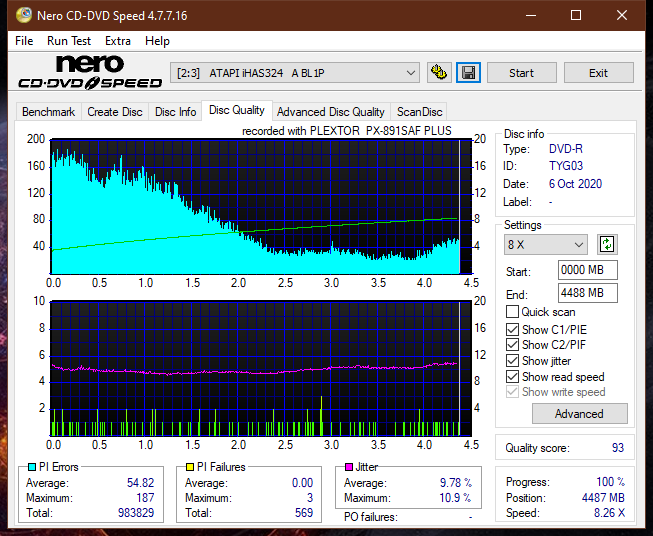Click the Quality score value 93
This screenshot has width=653, height=536.
(618, 448)
